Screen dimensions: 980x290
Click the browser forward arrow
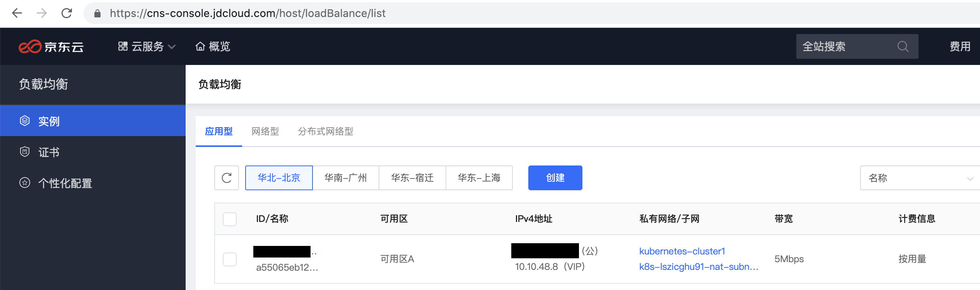tap(42, 13)
